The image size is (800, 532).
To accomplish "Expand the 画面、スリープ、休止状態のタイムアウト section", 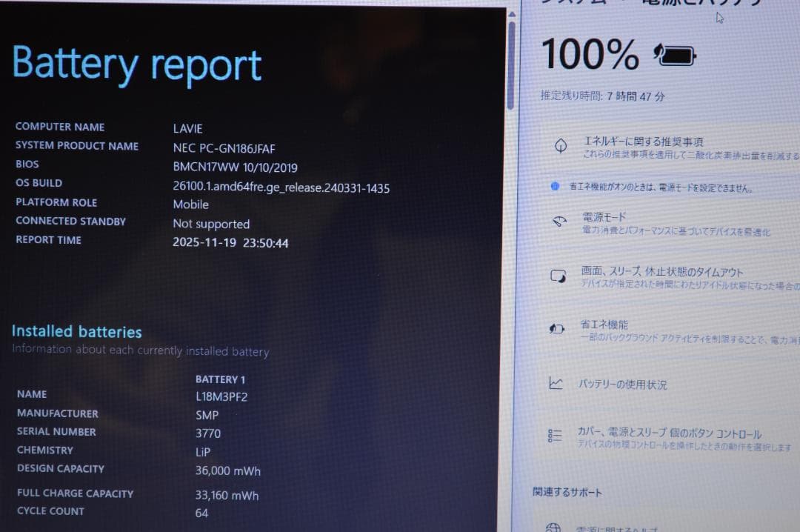I will coord(667,277).
